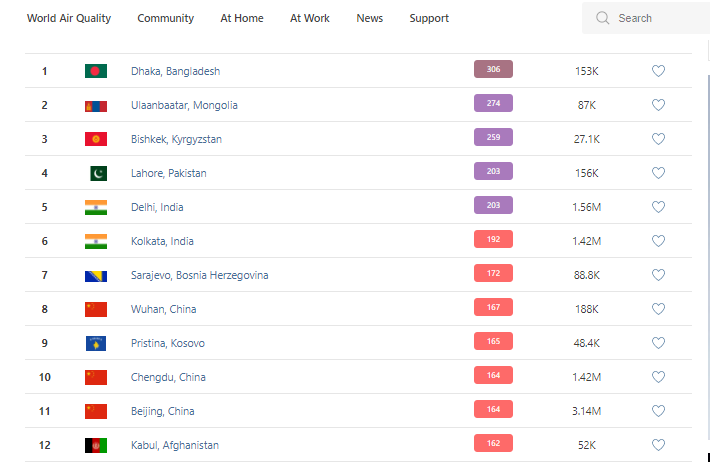Select Wuhan, China city link

click(163, 309)
